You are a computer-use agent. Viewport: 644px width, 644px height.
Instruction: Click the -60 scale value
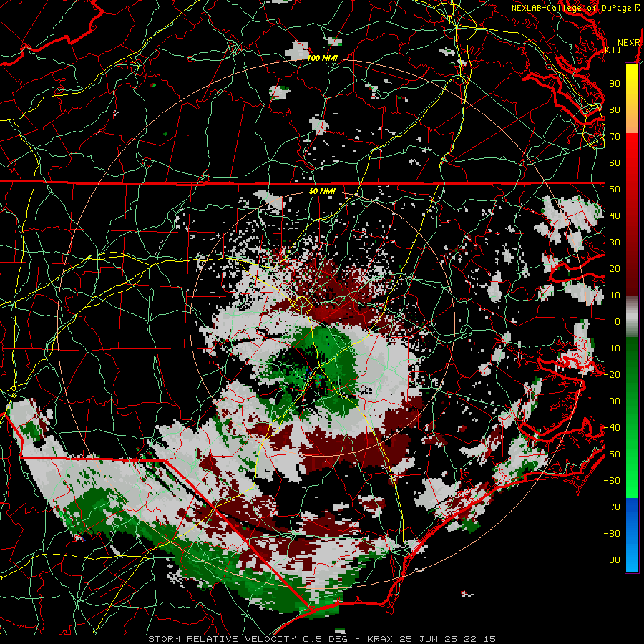(x=612, y=481)
